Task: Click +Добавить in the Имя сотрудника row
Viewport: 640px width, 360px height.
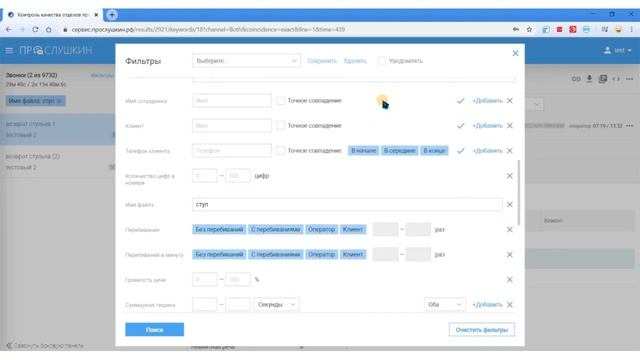Action: pyautogui.click(x=487, y=101)
